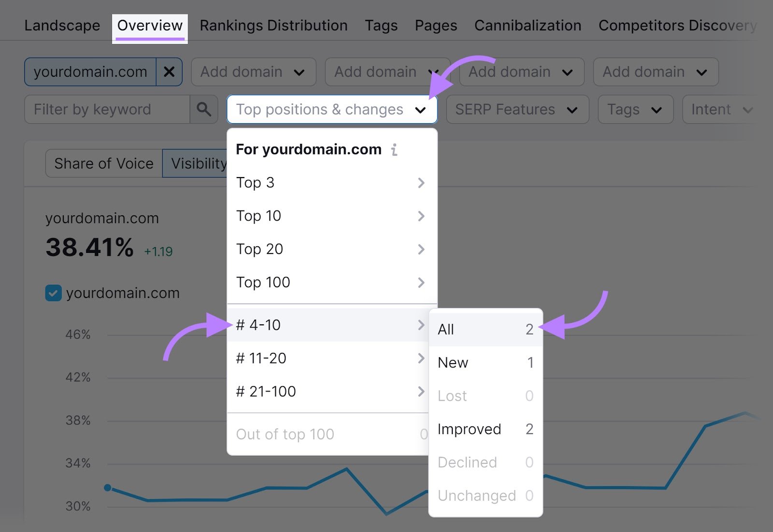Select All in the changes submenu

point(445,329)
